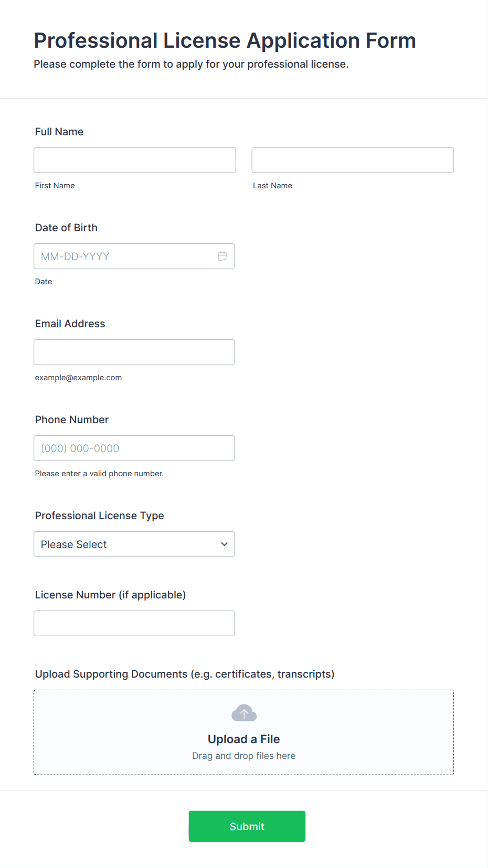Image resolution: width=488 pixels, height=868 pixels.
Task: Click the Upload Supporting Documents label
Action: tap(185, 674)
